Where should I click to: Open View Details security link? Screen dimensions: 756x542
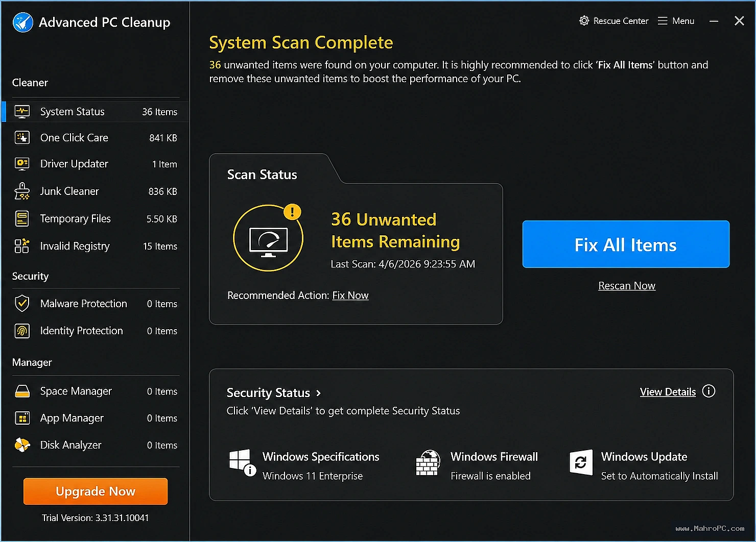point(668,392)
